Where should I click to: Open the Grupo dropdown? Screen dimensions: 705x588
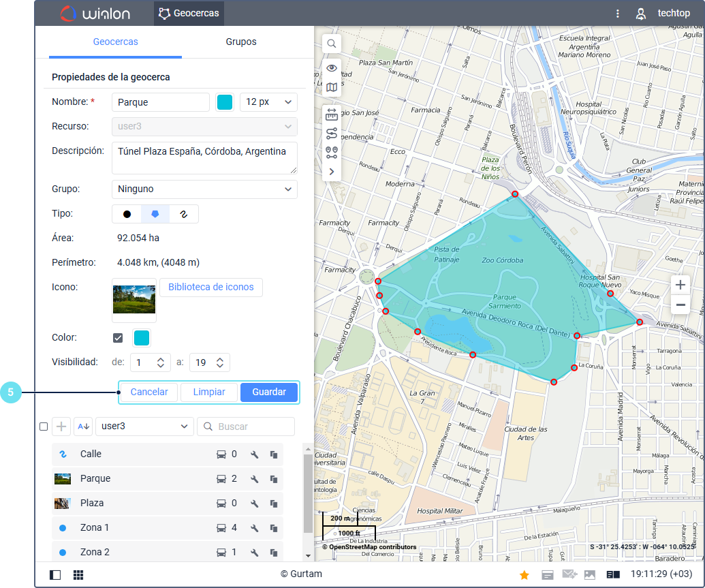204,189
